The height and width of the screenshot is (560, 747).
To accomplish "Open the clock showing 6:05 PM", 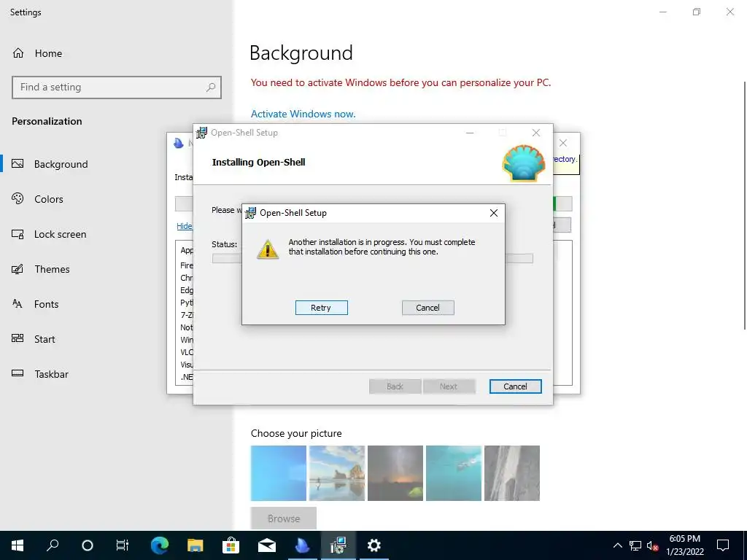I will (x=684, y=545).
